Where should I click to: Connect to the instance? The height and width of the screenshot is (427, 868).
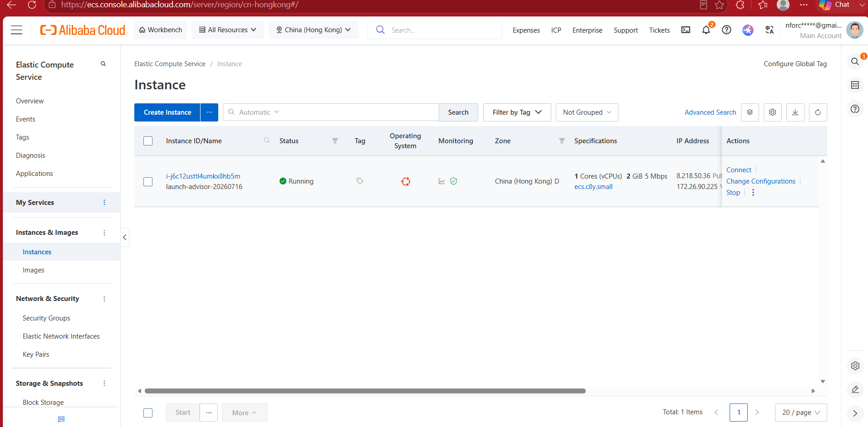(x=739, y=170)
